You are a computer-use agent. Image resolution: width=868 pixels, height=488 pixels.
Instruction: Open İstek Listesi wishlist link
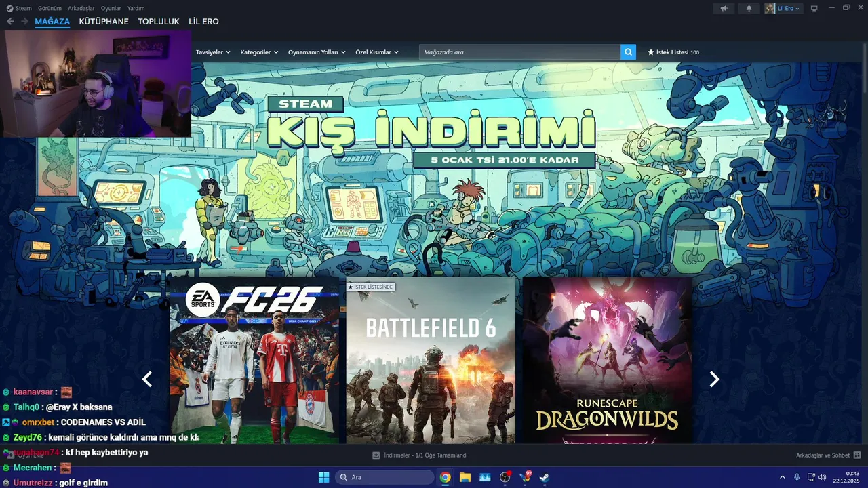coord(673,52)
